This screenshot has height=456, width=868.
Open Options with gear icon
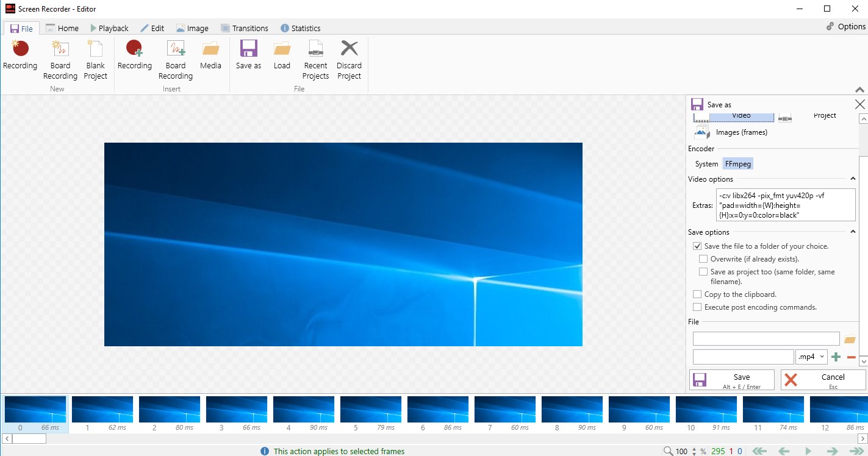point(846,26)
